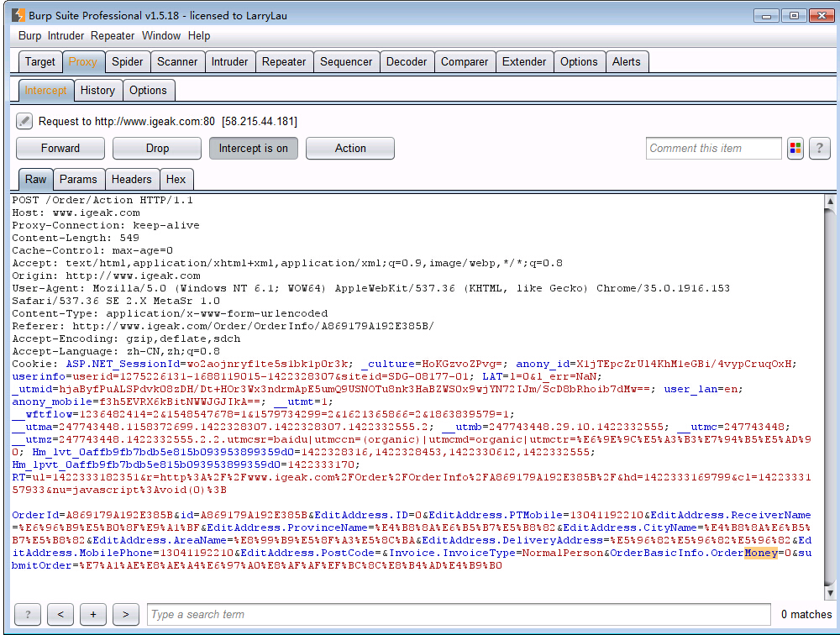
Task: Click the POST /Order/Action HTTP/1.1 line
Action: [102, 200]
